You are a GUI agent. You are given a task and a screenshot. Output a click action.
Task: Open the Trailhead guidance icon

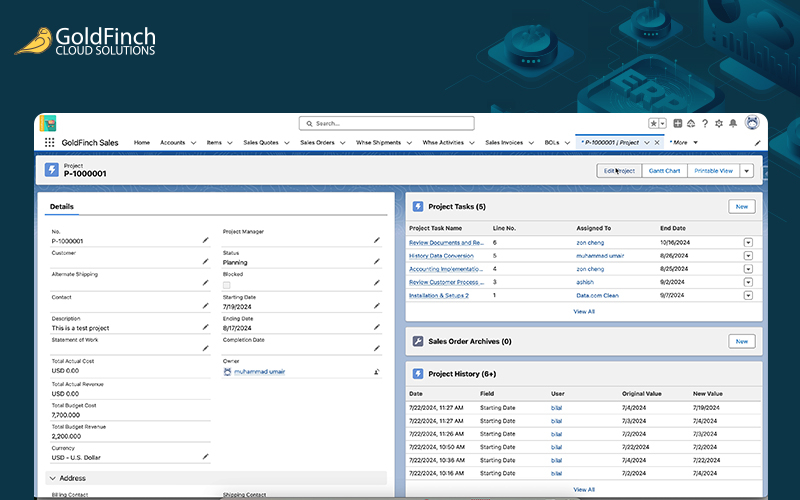691,123
